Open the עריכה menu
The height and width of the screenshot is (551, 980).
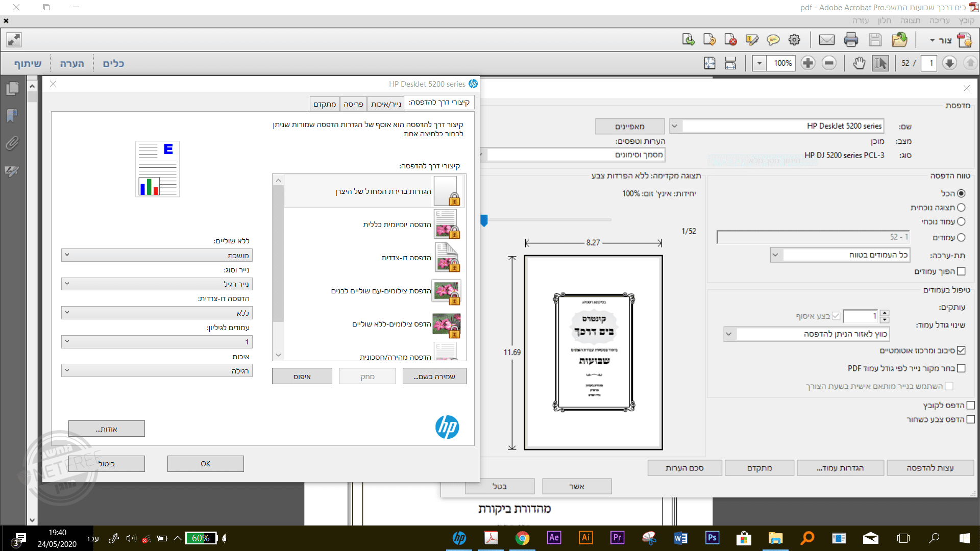(x=939, y=20)
